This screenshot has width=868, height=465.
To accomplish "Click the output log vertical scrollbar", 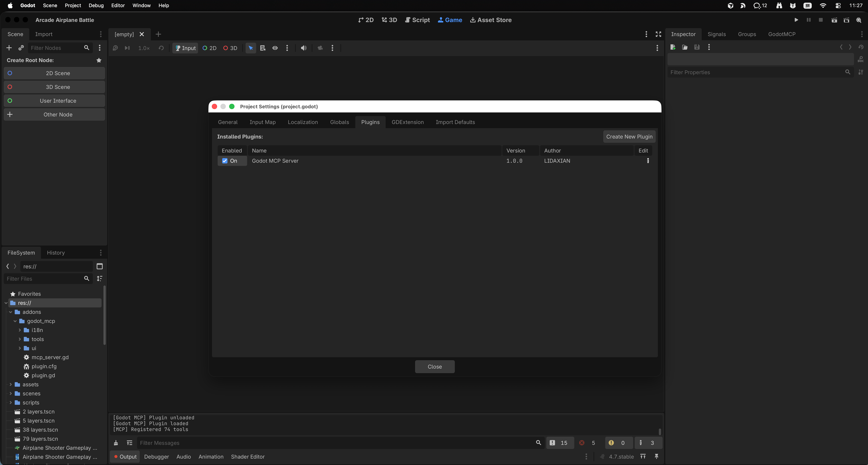I will pos(660,432).
